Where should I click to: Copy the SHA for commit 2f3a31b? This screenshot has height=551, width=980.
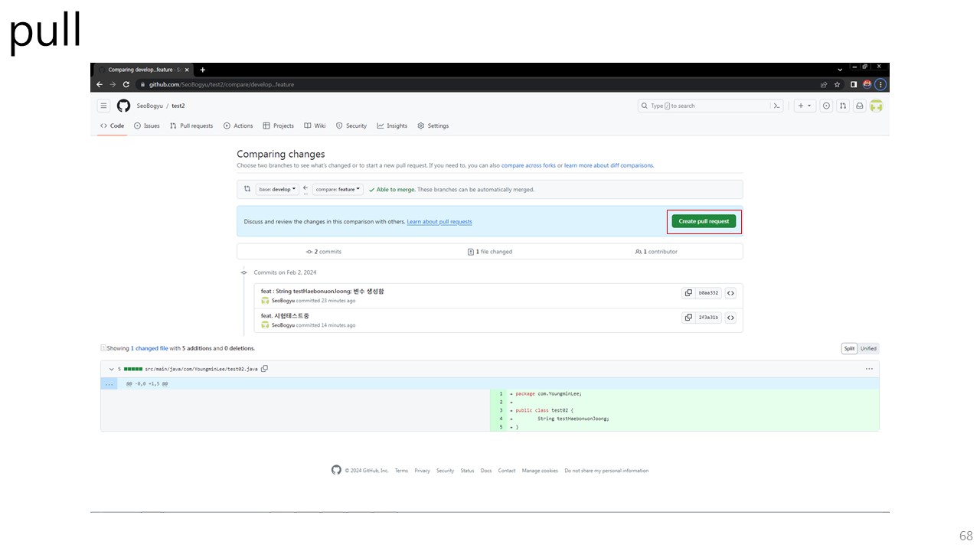pos(688,318)
